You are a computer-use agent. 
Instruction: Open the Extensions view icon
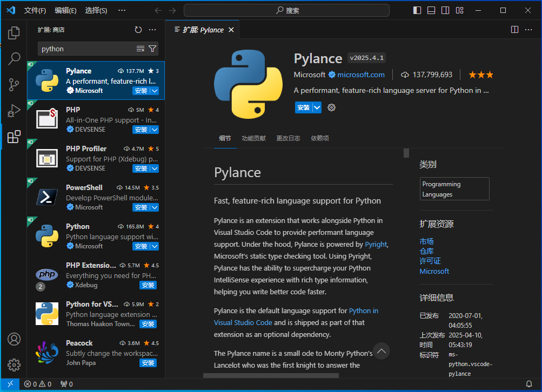click(x=14, y=137)
